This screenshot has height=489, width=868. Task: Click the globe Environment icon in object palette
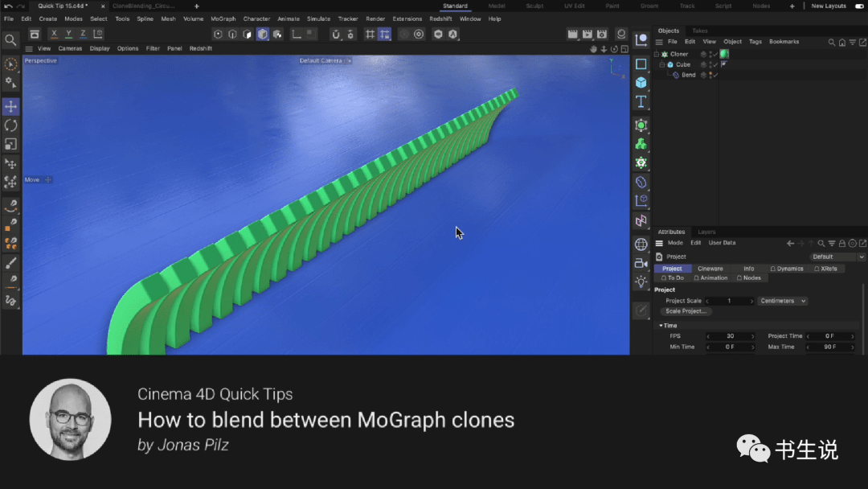[x=641, y=244]
